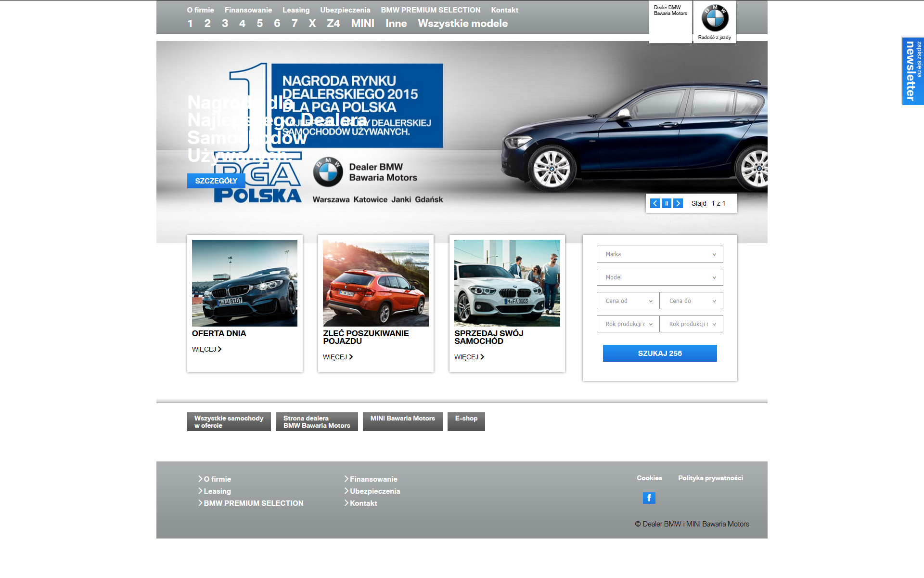The height and width of the screenshot is (578, 924).
Task: Select BMW series 3 models
Action: click(x=225, y=23)
